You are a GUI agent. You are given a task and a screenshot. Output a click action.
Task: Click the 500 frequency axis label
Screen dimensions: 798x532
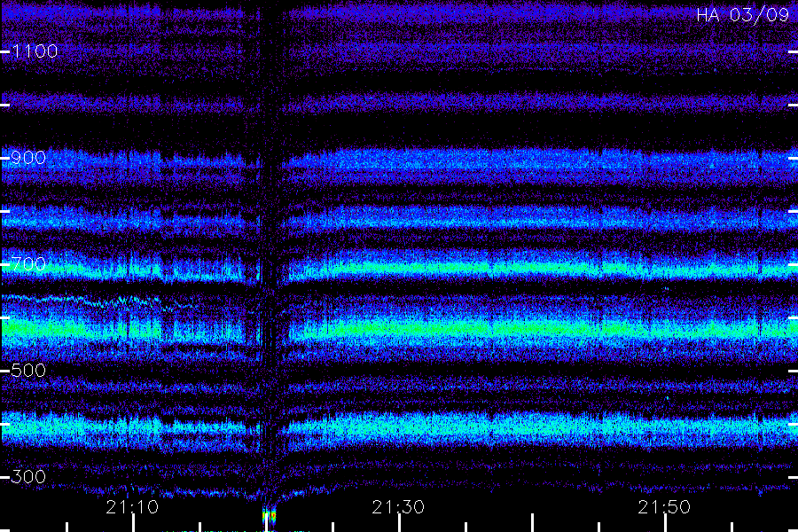(28, 371)
